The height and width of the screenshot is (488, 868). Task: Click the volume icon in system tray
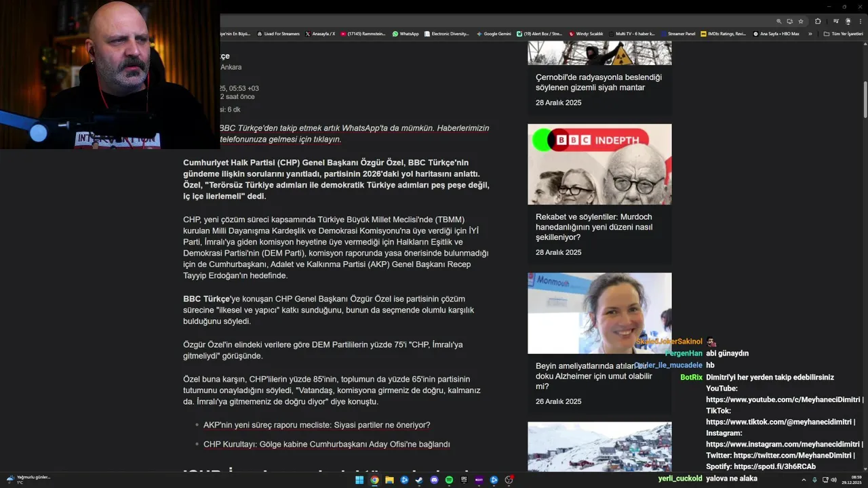click(833, 480)
